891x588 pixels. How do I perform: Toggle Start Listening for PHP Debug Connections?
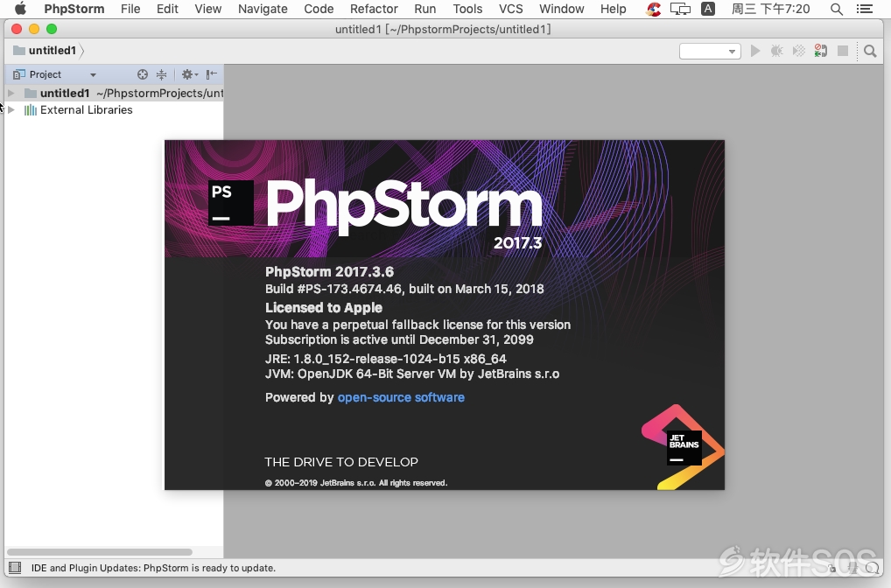pos(820,51)
